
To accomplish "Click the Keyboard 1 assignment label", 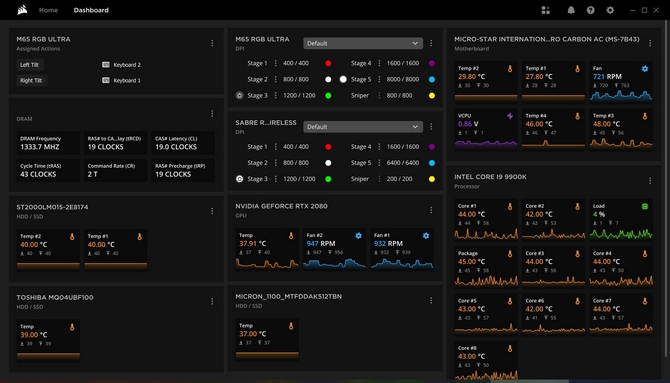I will 127,80.
